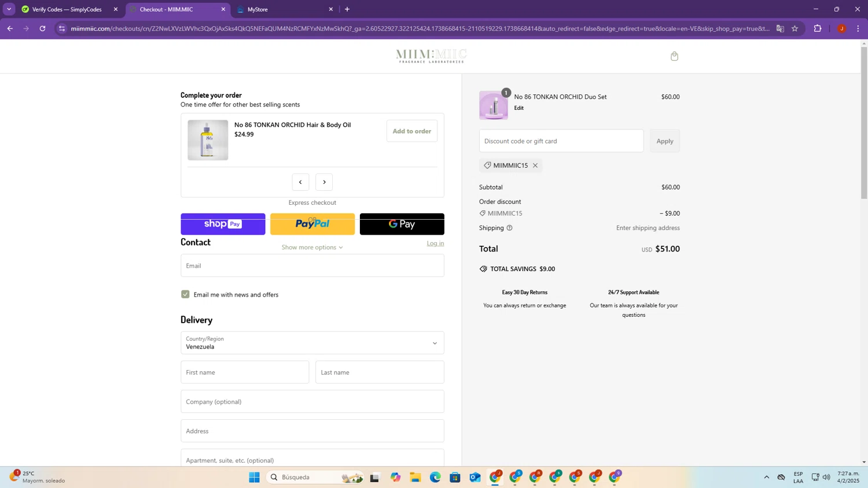Focus the Apartment, suite field

312,458
